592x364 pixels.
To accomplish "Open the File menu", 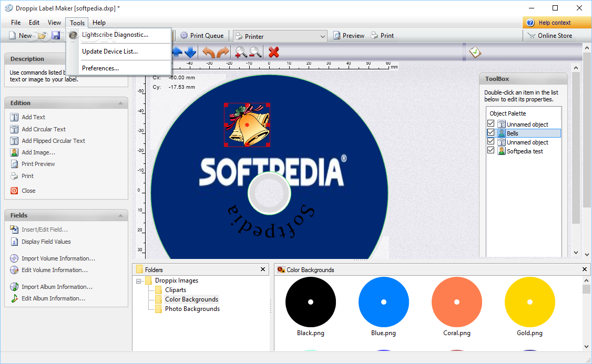I will [16, 23].
